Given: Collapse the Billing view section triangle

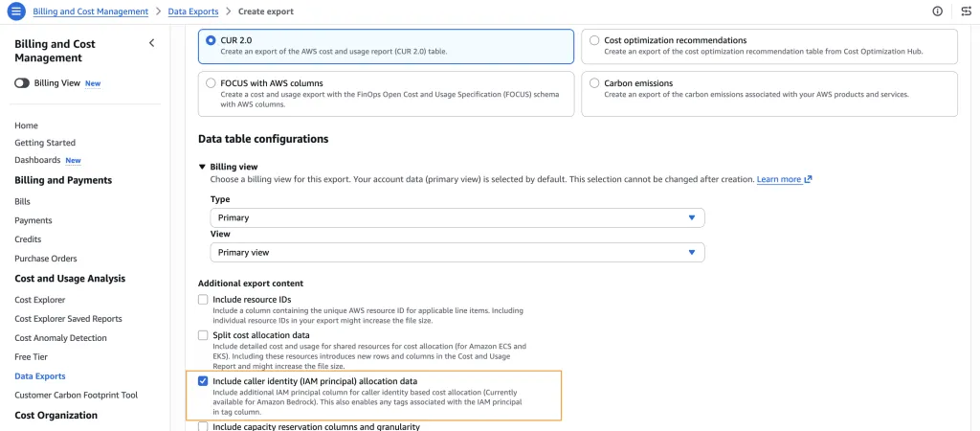Looking at the screenshot, I should coord(202,167).
